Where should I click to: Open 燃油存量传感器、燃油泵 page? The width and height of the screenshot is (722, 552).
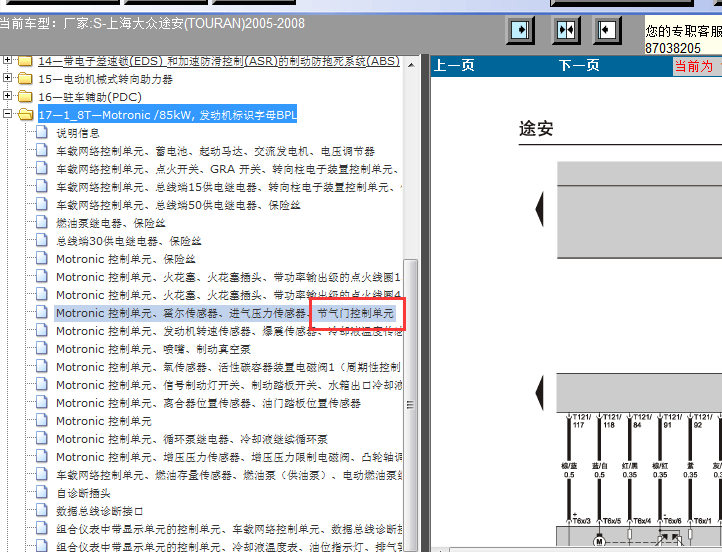coord(228,475)
